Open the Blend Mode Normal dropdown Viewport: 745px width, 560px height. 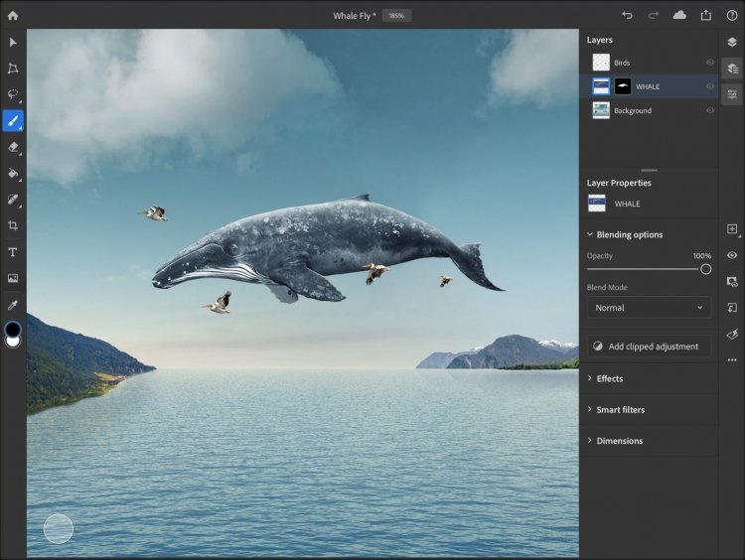point(649,308)
